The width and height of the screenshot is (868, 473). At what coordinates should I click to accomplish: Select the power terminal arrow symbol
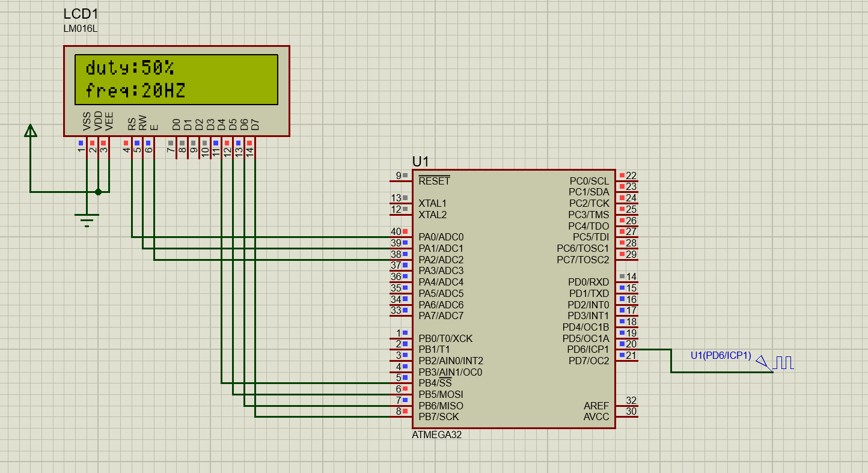point(30,131)
